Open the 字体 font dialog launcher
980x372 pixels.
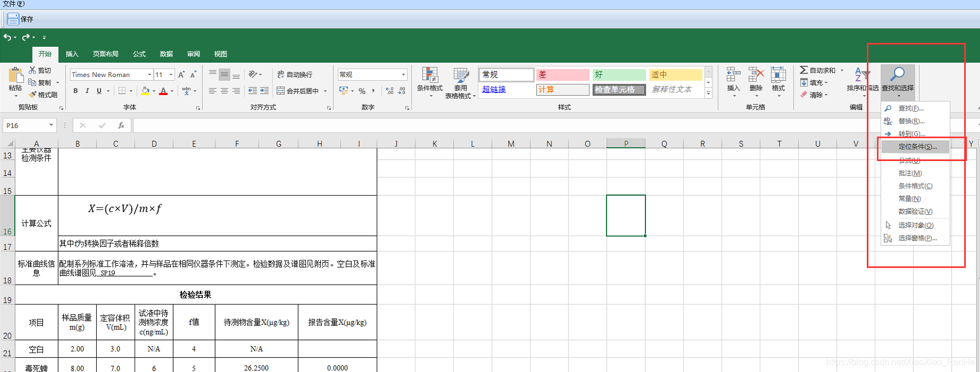(198, 108)
